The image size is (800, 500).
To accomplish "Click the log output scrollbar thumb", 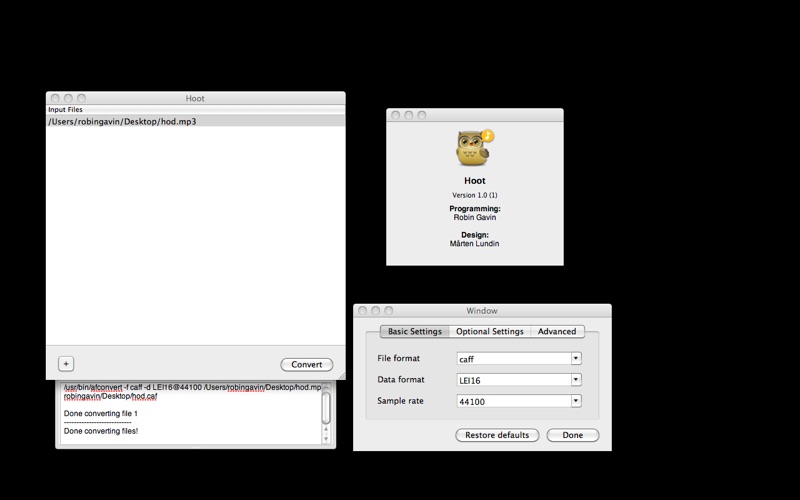I will click(326, 408).
